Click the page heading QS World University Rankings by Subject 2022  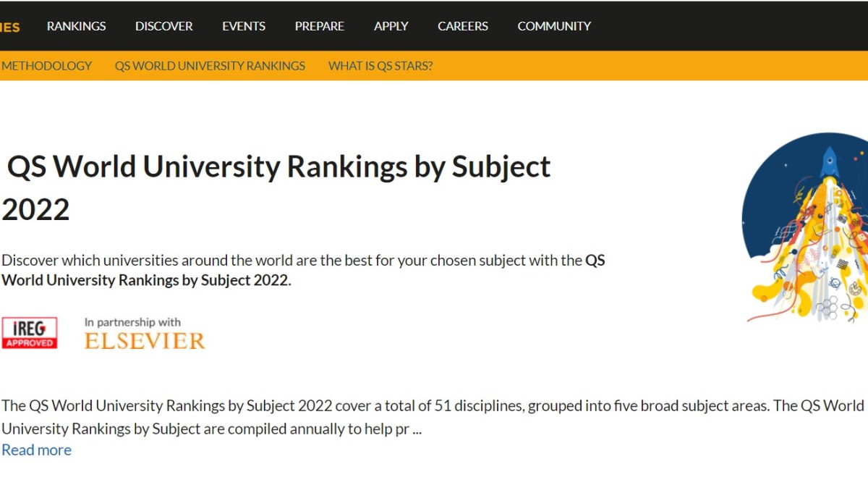click(x=276, y=188)
